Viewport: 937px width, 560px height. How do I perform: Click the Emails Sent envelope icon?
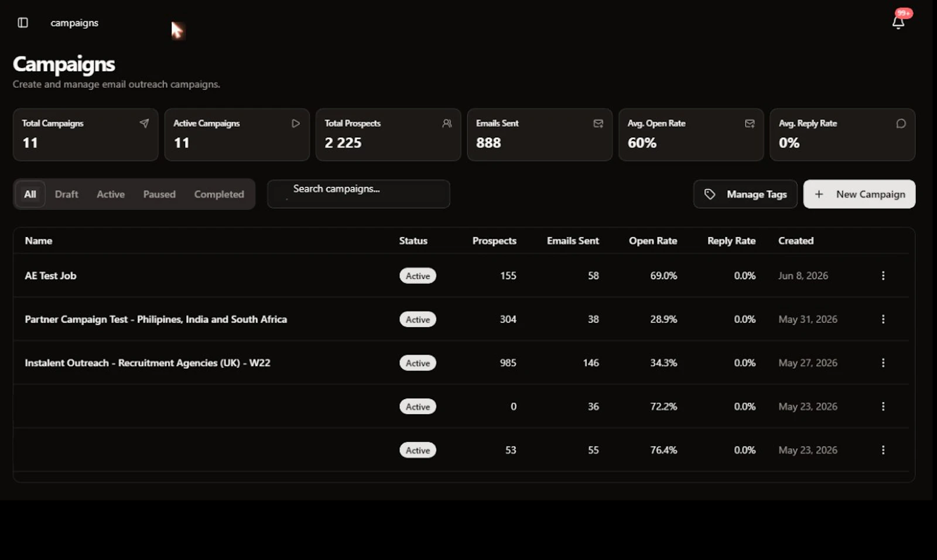[598, 123]
